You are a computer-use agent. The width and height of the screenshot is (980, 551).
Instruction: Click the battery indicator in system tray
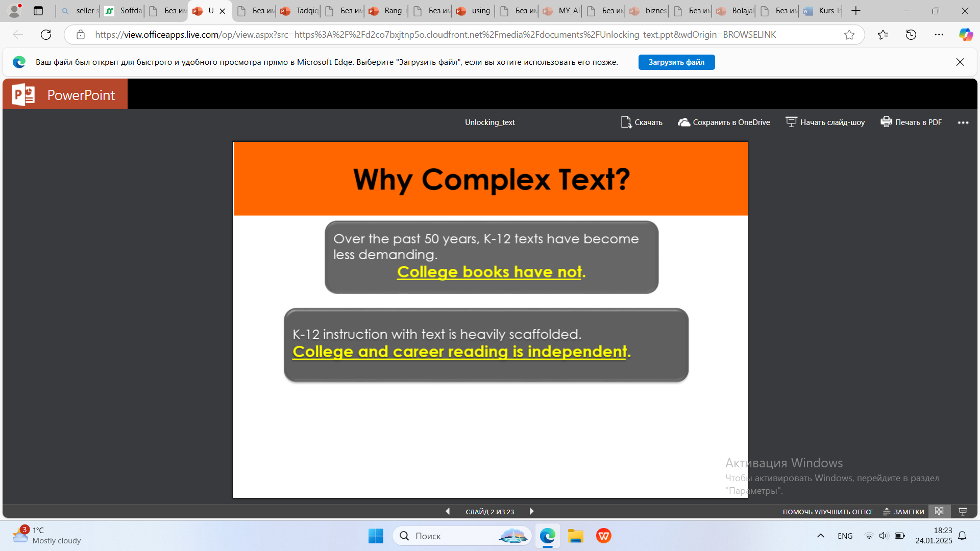click(x=899, y=536)
